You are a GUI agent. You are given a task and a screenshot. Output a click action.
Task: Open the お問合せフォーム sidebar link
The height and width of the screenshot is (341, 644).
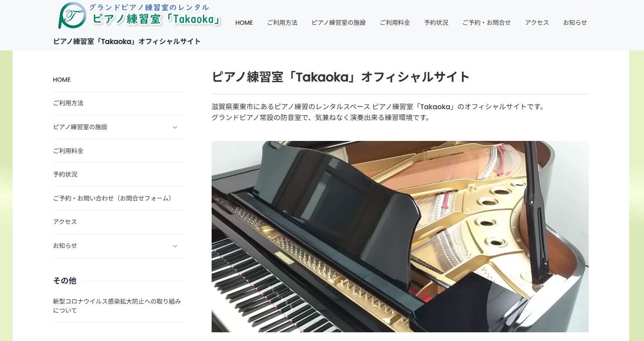112,198
